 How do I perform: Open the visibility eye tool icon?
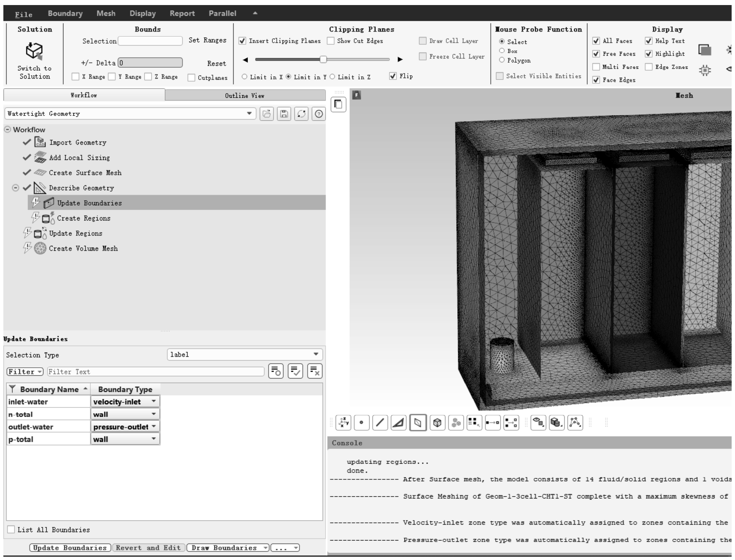(538, 423)
